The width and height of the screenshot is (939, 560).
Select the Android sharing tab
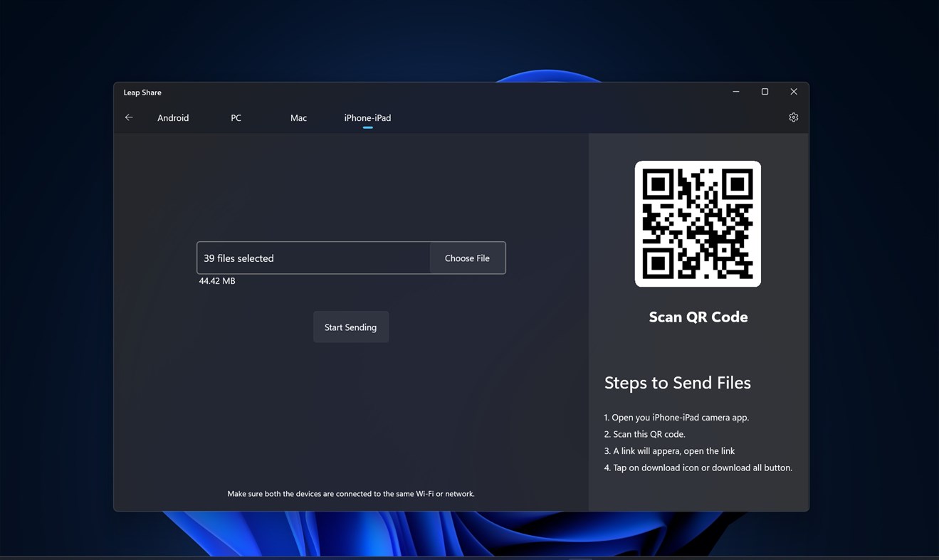point(172,117)
